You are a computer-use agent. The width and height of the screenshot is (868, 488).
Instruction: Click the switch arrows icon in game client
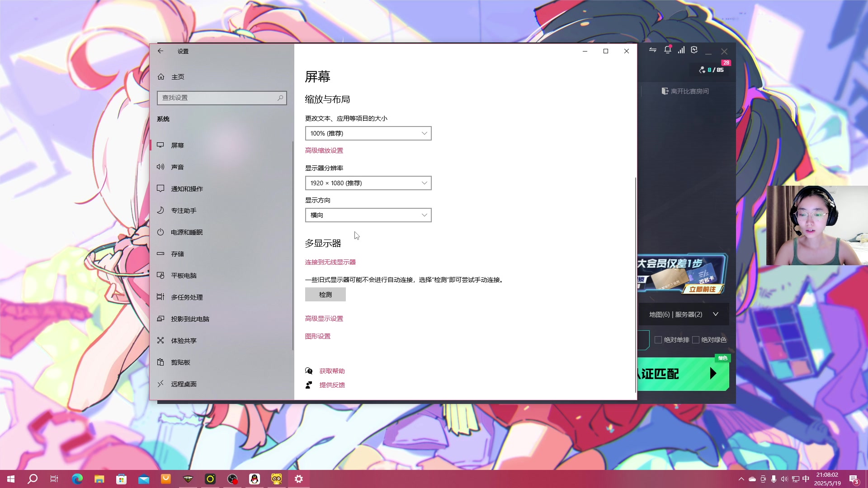click(652, 50)
